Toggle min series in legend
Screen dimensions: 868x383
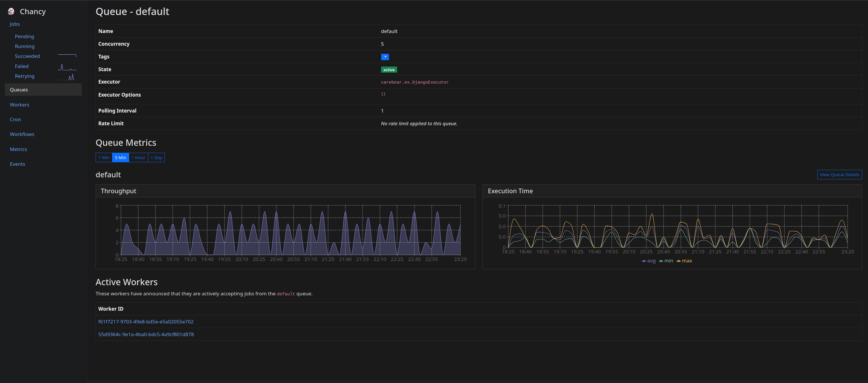(x=666, y=261)
